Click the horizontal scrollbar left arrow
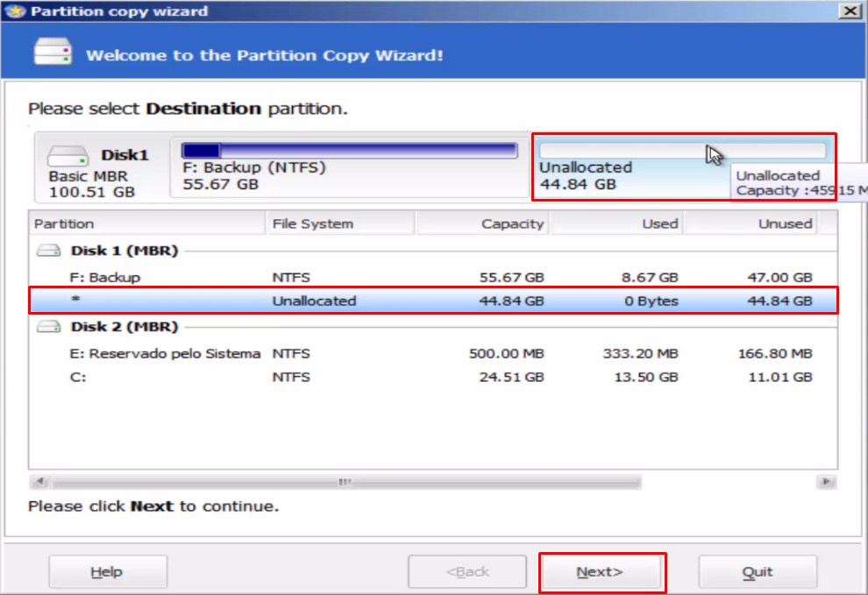Screen dimensions: 868x595 coord(39,482)
